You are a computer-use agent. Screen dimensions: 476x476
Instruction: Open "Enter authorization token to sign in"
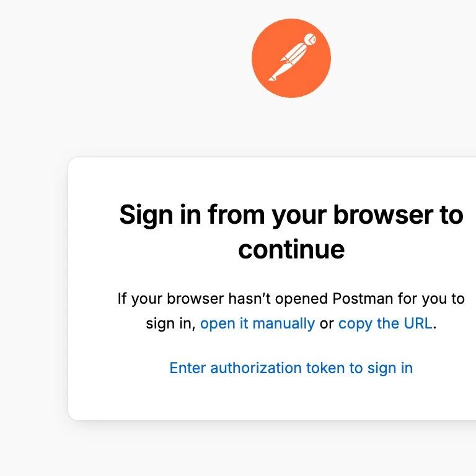pos(291,368)
